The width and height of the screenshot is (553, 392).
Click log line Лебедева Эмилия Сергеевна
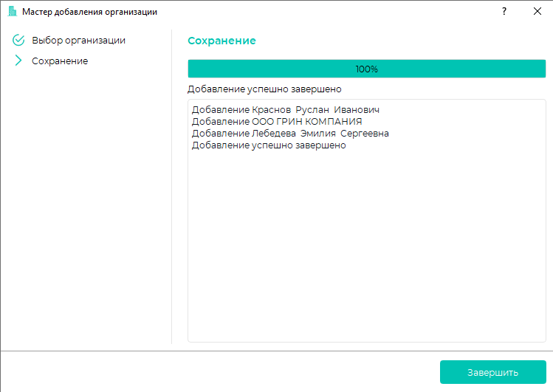[x=290, y=134]
